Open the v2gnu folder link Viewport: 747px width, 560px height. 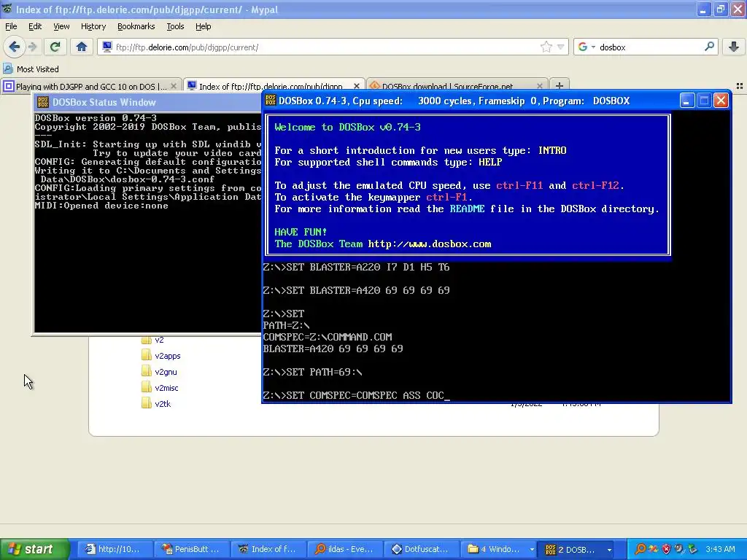[x=166, y=372]
